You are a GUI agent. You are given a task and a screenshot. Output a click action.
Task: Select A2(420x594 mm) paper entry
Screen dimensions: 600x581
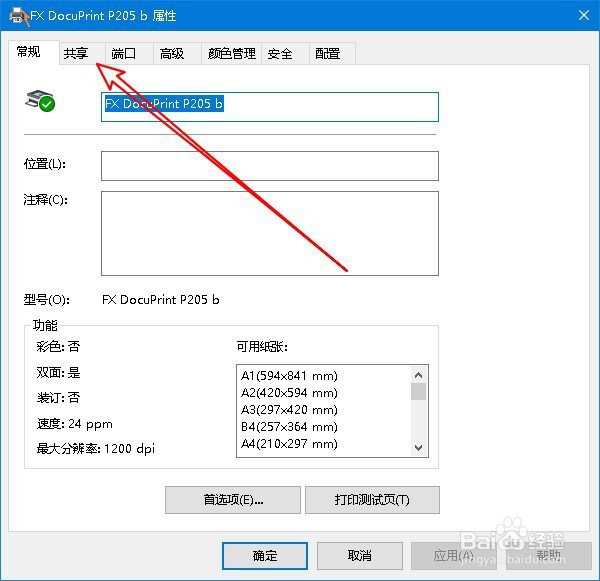(x=289, y=393)
